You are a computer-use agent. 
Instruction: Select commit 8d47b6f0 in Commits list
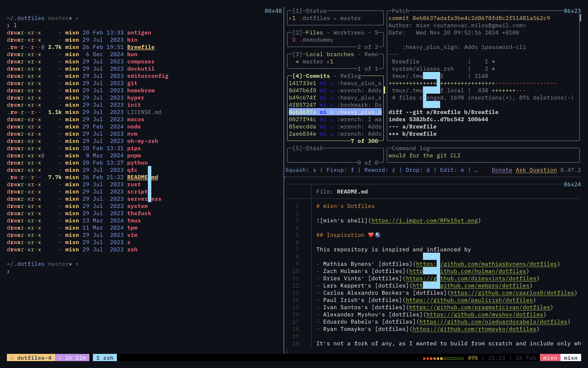click(x=302, y=91)
